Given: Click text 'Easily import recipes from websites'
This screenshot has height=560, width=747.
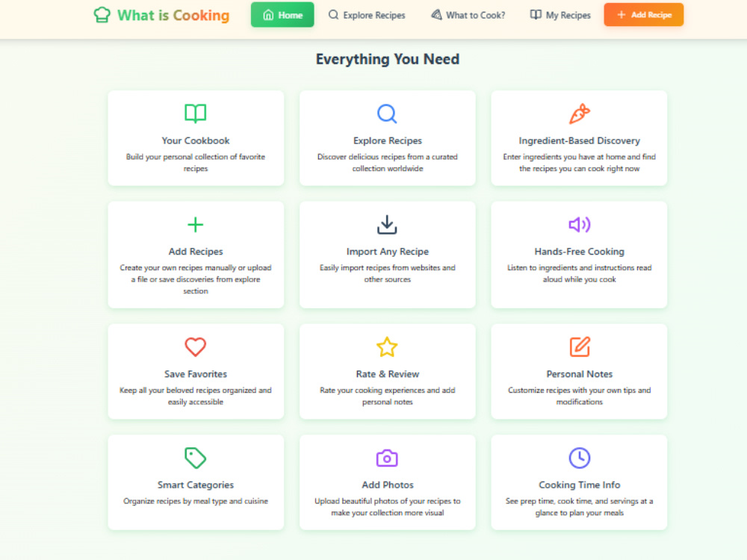Looking at the screenshot, I should 380,267.
